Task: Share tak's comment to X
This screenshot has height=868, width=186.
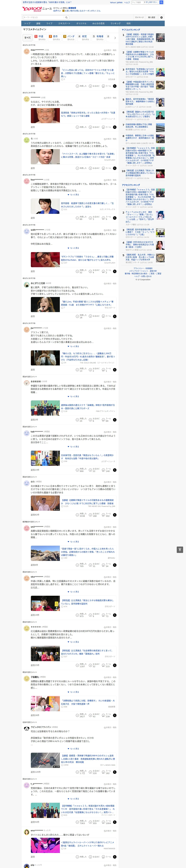Action: tap(115, 470)
